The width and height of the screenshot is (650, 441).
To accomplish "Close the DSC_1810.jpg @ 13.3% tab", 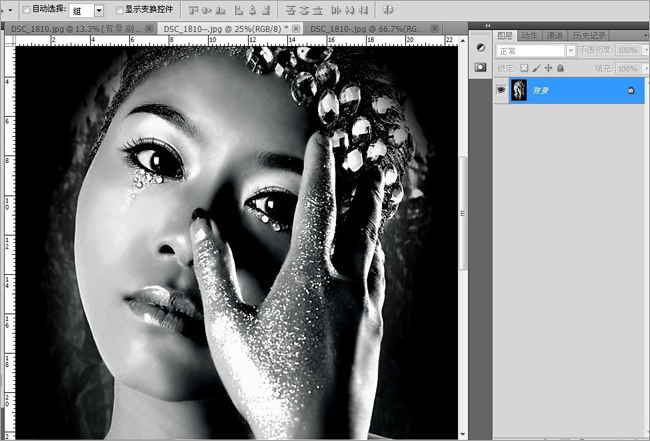I will click(x=149, y=28).
